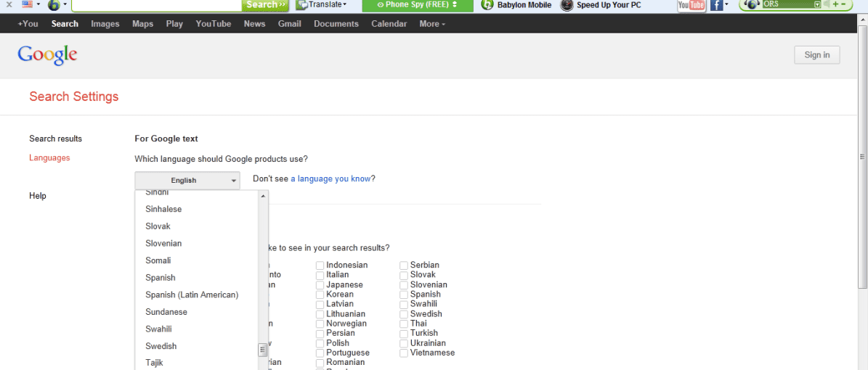This screenshot has width=868, height=370.
Task: Click the Facebook toolbar icon
Action: pos(716,5)
